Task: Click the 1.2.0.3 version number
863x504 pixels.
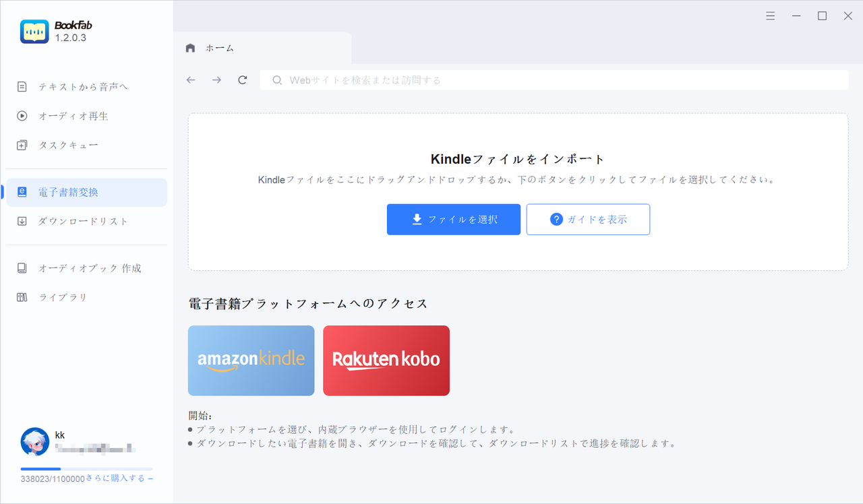Action: 71,38
